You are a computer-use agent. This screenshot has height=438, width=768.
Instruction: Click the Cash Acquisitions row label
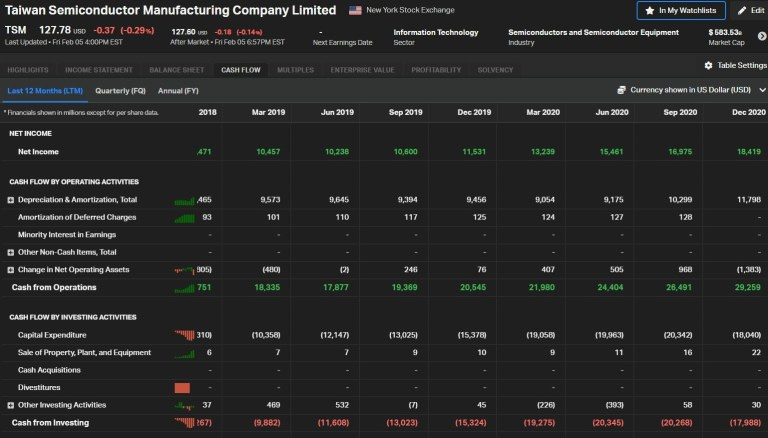pyautogui.click(x=49, y=370)
